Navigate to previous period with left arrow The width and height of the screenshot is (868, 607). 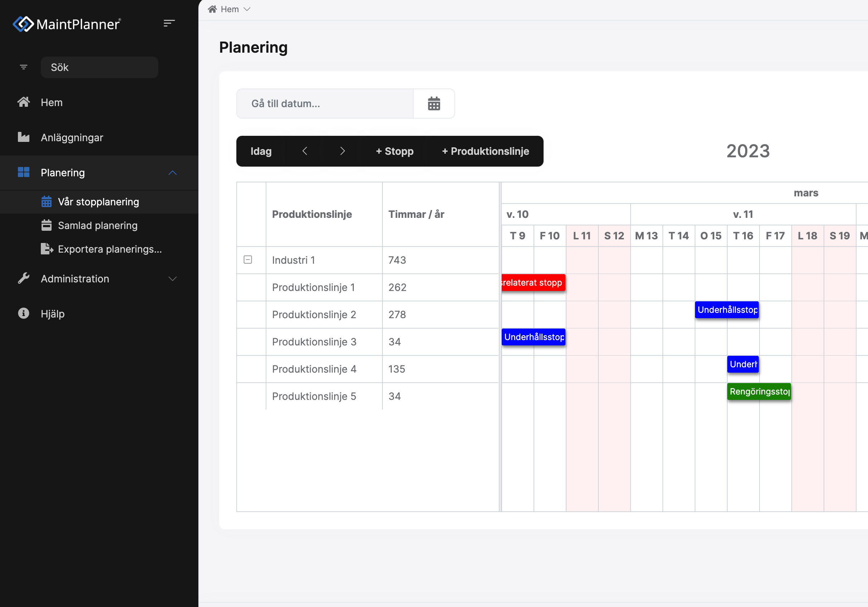[x=305, y=151]
